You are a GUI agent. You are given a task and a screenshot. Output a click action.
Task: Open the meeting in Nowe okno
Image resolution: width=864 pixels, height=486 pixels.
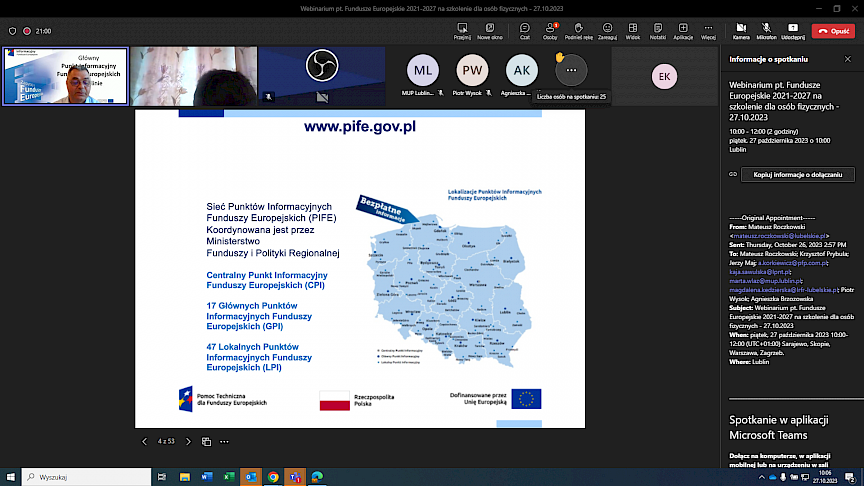click(489, 31)
